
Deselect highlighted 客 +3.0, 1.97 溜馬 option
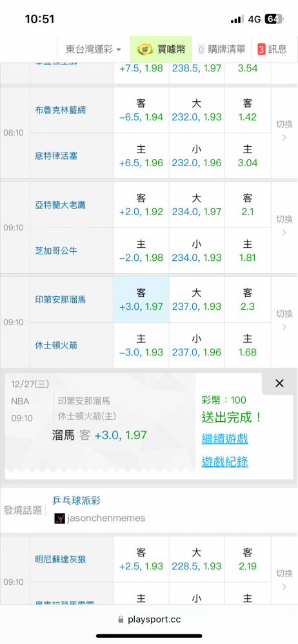click(x=141, y=300)
